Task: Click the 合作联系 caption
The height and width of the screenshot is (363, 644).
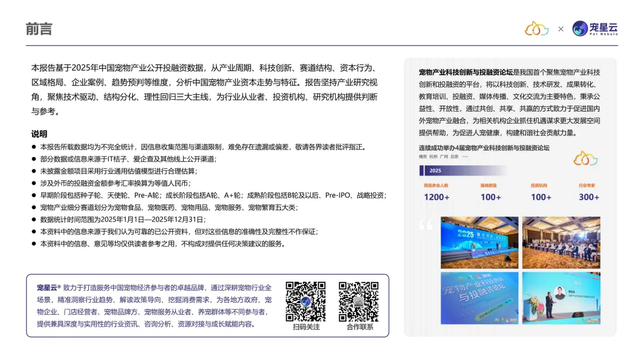Action: 360,327
